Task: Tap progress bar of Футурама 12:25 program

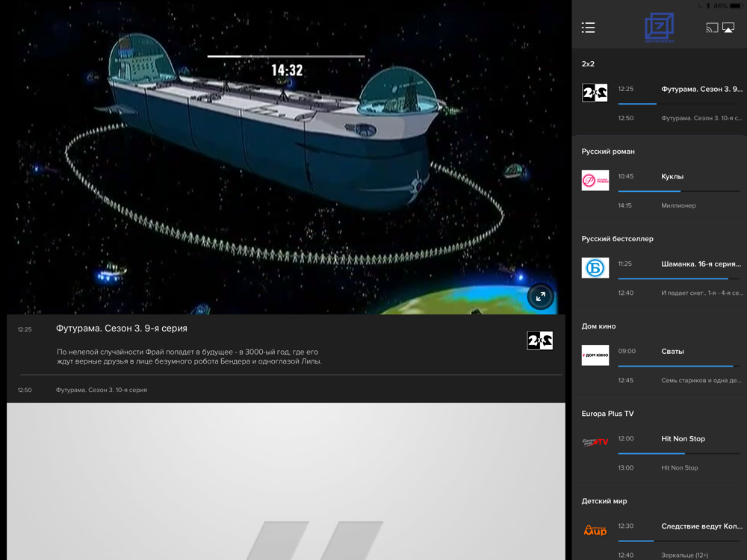Action: point(678,103)
